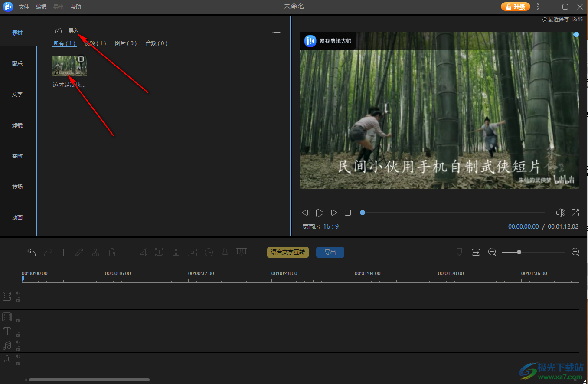
Task: Click the fullscreen preview icon
Action: 575,213
